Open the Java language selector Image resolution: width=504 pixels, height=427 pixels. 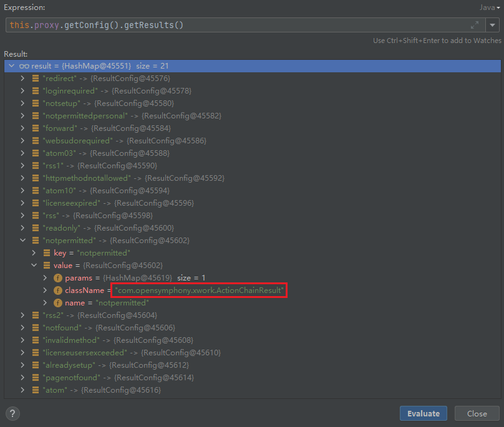click(x=490, y=7)
